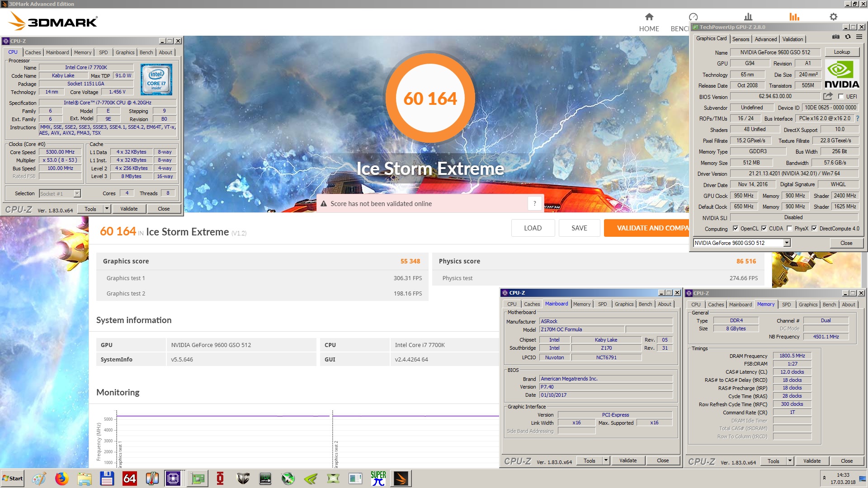Toggle the CUDA computing checkbox
Viewport: 868px width, 488px height.
(764, 229)
